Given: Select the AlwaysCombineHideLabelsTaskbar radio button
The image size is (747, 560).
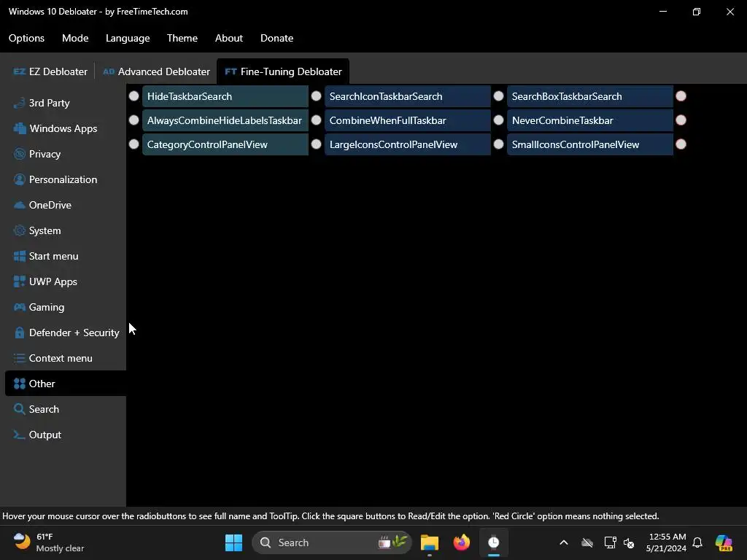Looking at the screenshot, I should point(134,120).
